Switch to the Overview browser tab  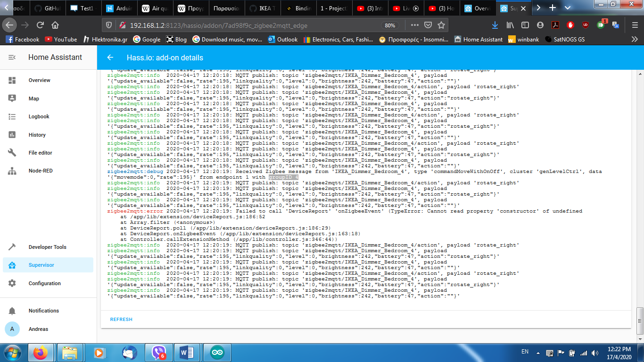[478, 8]
